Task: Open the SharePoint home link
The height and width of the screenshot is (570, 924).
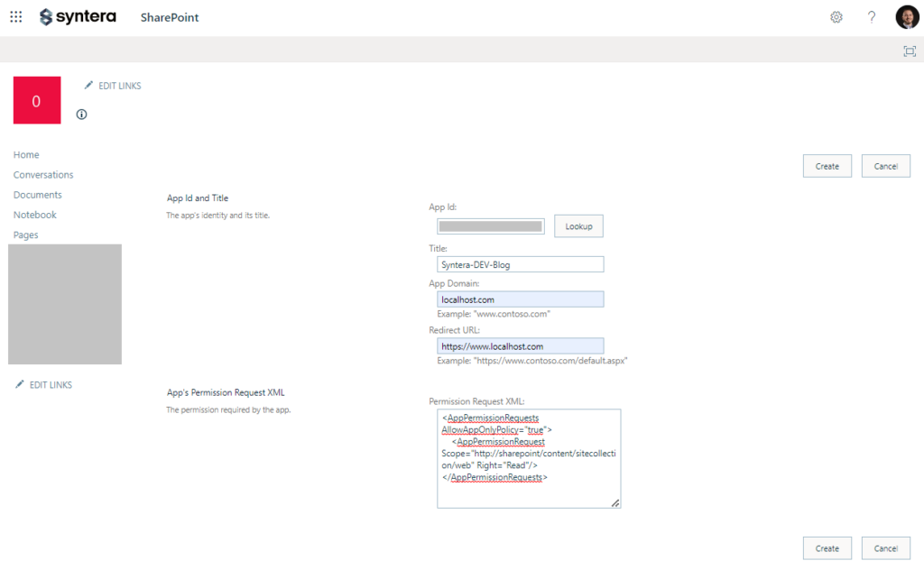Action: 170,18
